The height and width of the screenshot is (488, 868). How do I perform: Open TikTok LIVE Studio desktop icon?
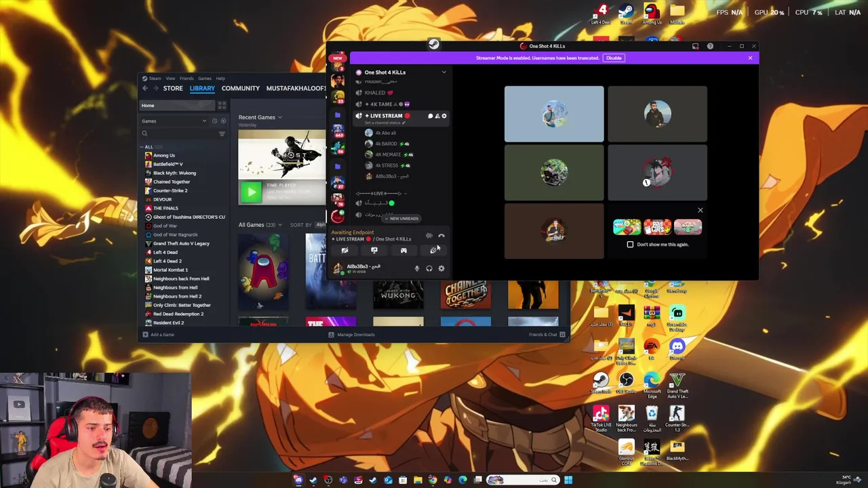(x=601, y=418)
